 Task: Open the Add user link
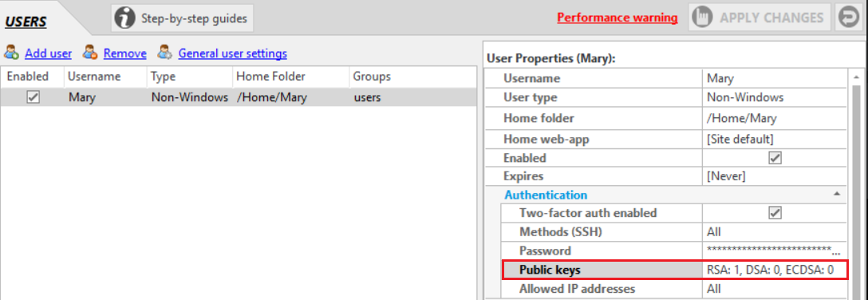coord(48,53)
